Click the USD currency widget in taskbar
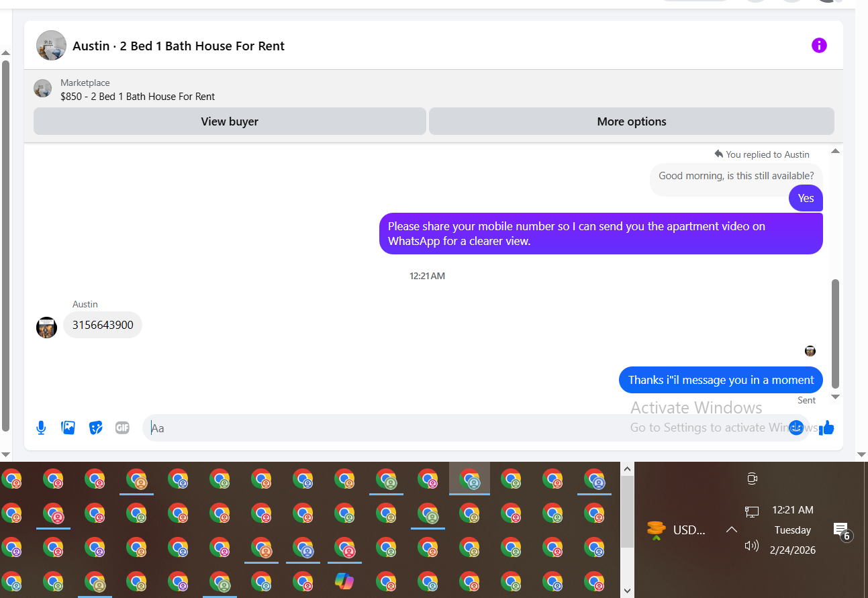Screen dimensions: 868x598 pos(677,530)
